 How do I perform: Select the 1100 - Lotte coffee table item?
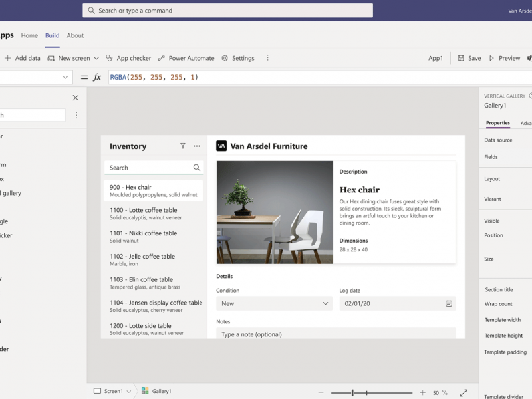point(154,213)
